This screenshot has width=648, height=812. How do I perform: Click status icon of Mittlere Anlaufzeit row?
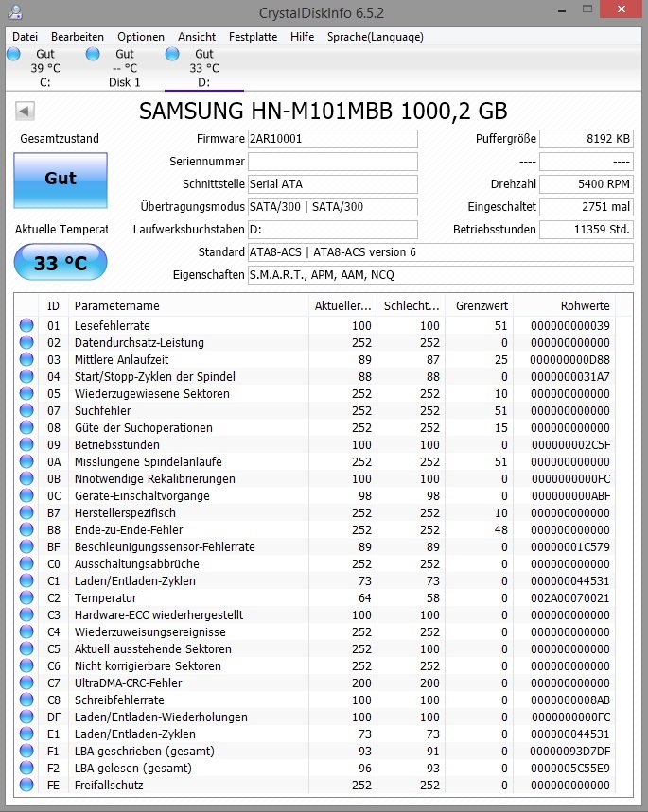(x=26, y=359)
